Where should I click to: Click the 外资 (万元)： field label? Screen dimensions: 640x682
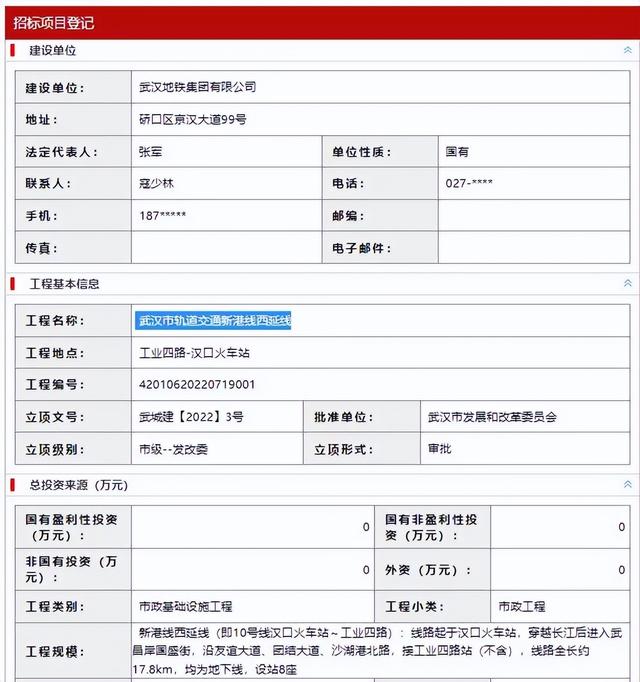coord(428,570)
